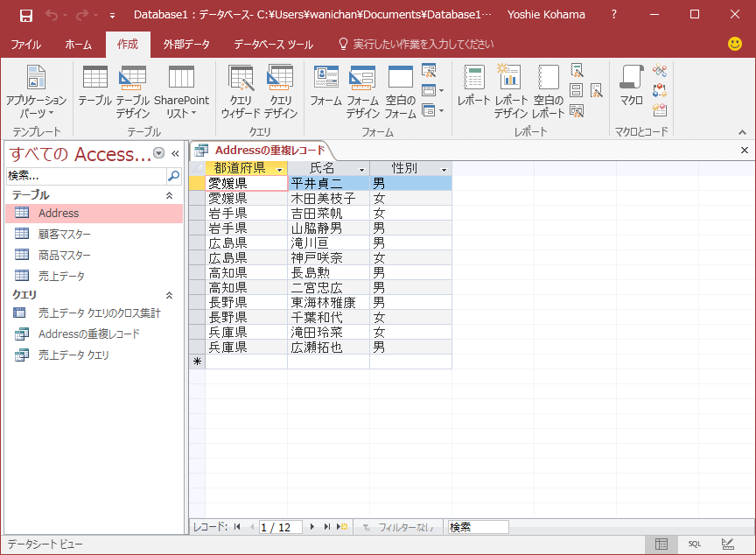Open the アプリケーション パーツ dropdown
The height and width of the screenshot is (555, 756).
pos(36,92)
